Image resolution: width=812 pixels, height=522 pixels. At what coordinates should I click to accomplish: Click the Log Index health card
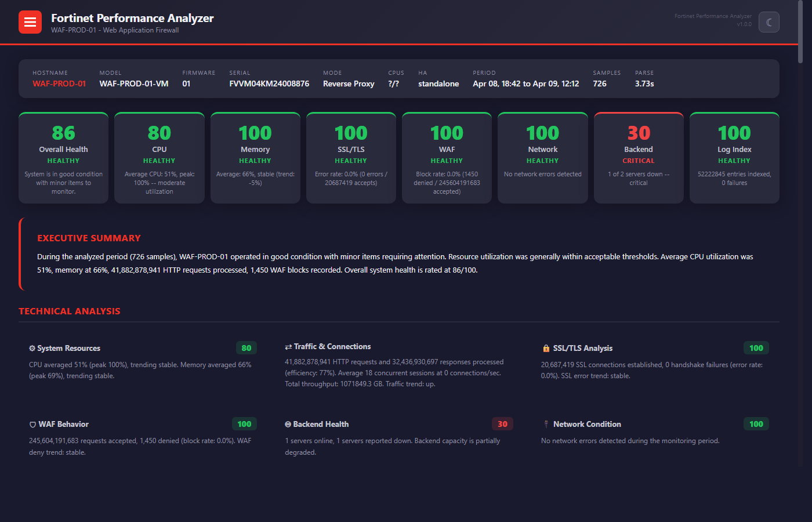pos(734,157)
